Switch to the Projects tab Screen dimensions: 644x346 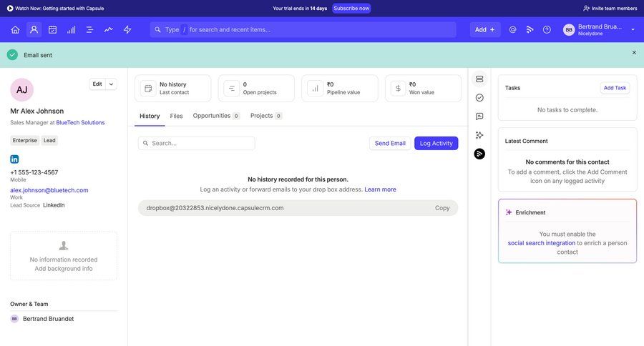pos(265,116)
